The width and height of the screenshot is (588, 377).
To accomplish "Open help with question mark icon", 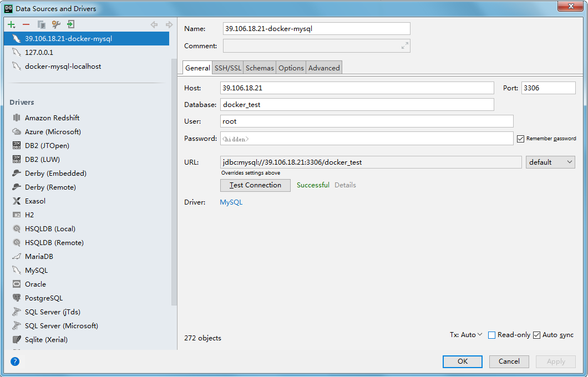I will (15, 361).
